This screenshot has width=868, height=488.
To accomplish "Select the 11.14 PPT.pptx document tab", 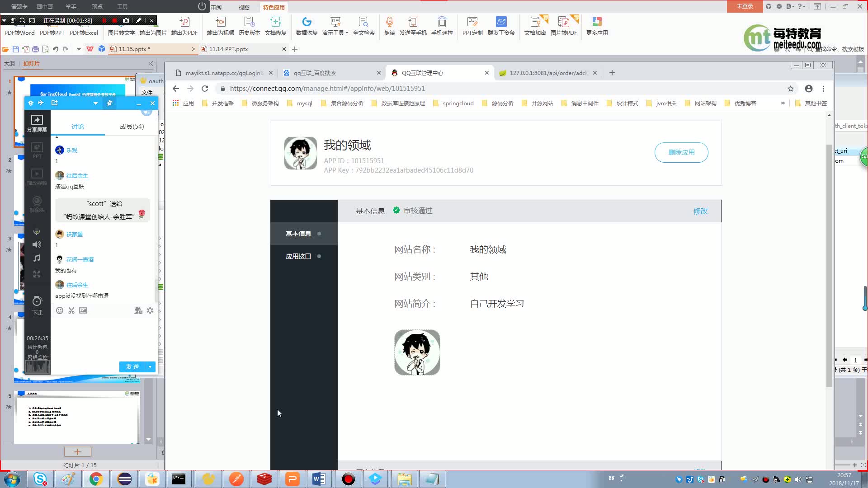I will [x=243, y=49].
